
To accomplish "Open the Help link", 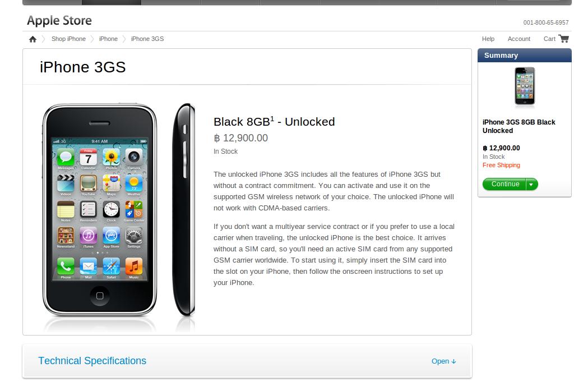I will [488, 39].
